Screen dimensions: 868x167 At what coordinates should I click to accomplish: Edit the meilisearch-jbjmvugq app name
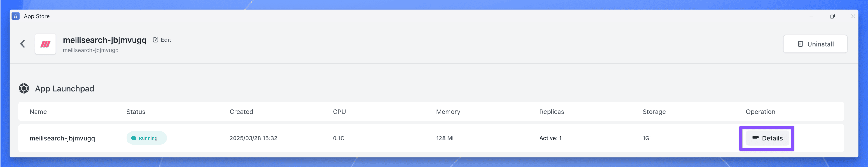tap(162, 40)
